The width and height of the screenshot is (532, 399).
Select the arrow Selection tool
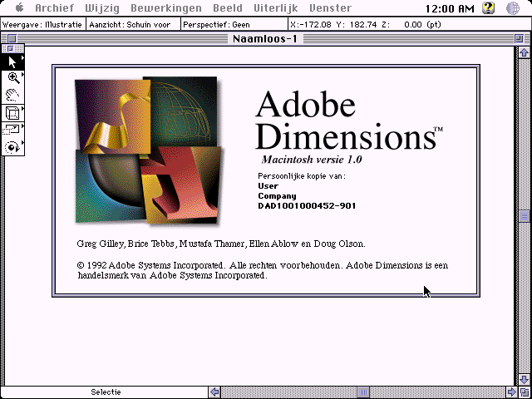point(12,62)
